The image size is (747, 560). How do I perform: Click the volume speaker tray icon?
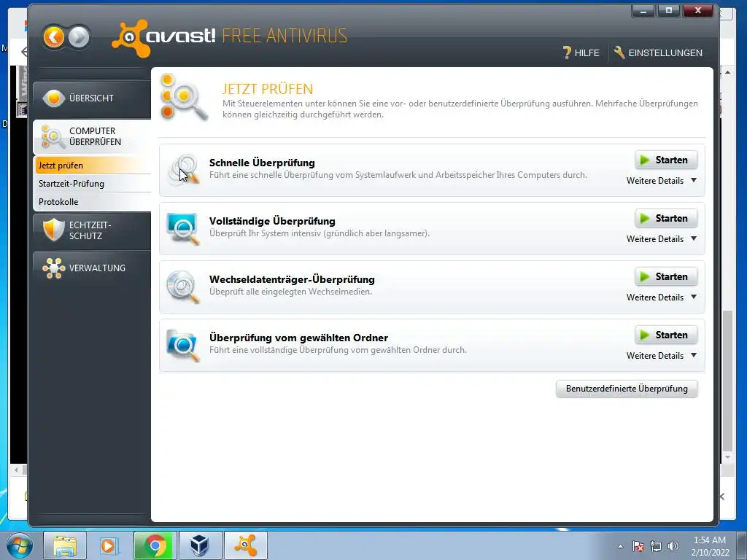coord(673,546)
